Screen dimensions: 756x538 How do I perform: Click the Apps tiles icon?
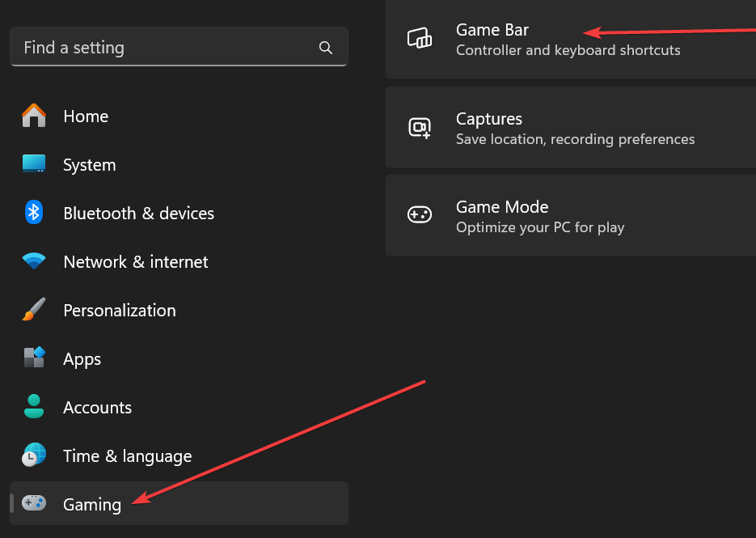[34, 358]
